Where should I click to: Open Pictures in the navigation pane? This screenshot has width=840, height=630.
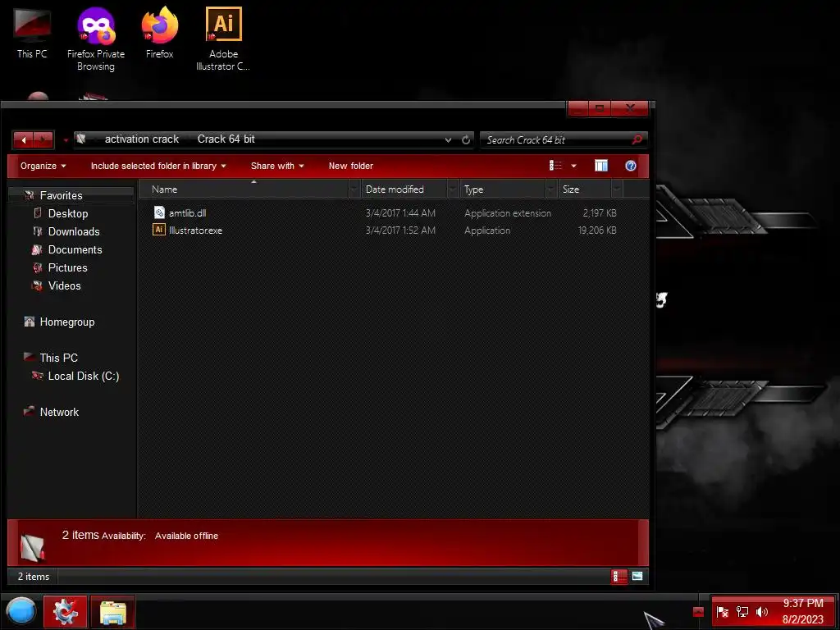67,268
